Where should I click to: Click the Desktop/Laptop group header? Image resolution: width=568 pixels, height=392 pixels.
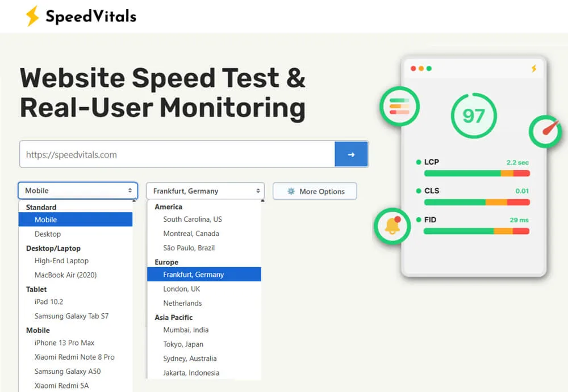[53, 248]
